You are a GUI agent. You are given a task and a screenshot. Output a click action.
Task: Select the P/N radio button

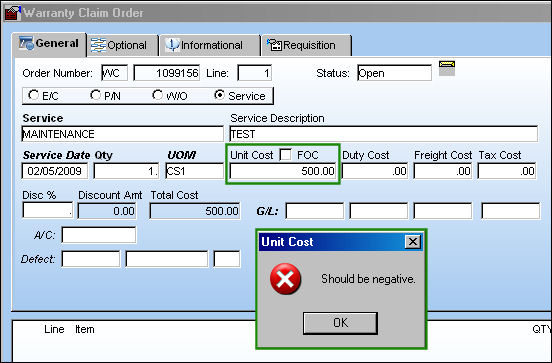[95, 95]
